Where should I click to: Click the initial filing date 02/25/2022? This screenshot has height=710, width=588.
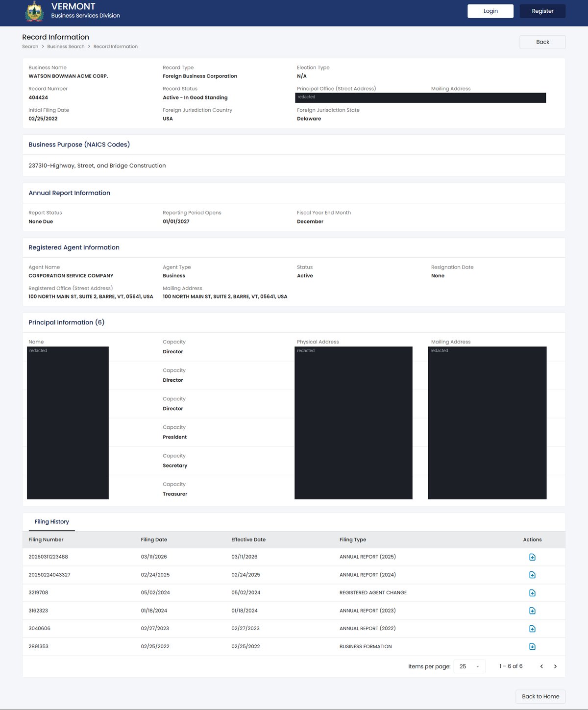(x=43, y=119)
